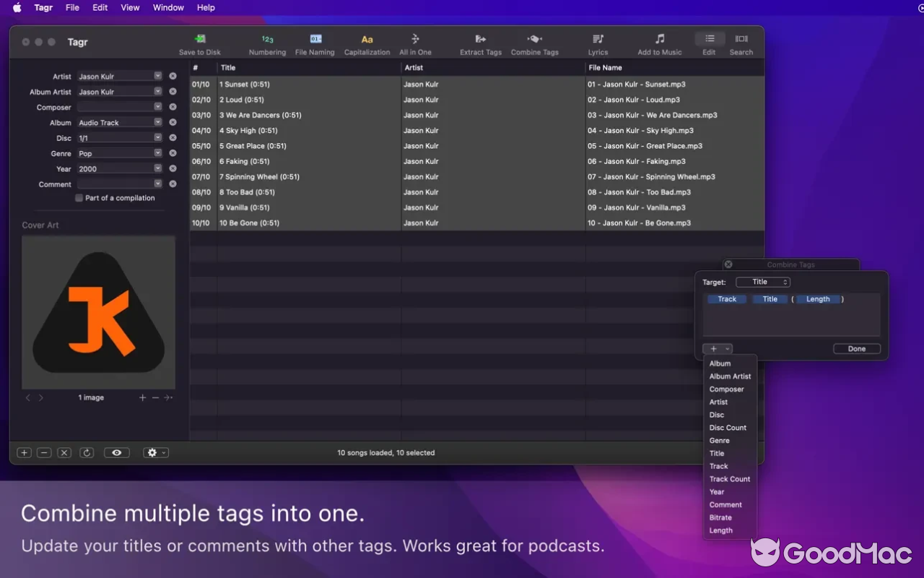The width and height of the screenshot is (924, 578).
Task: Switch to Search mode in the toolbar
Action: [x=741, y=42]
